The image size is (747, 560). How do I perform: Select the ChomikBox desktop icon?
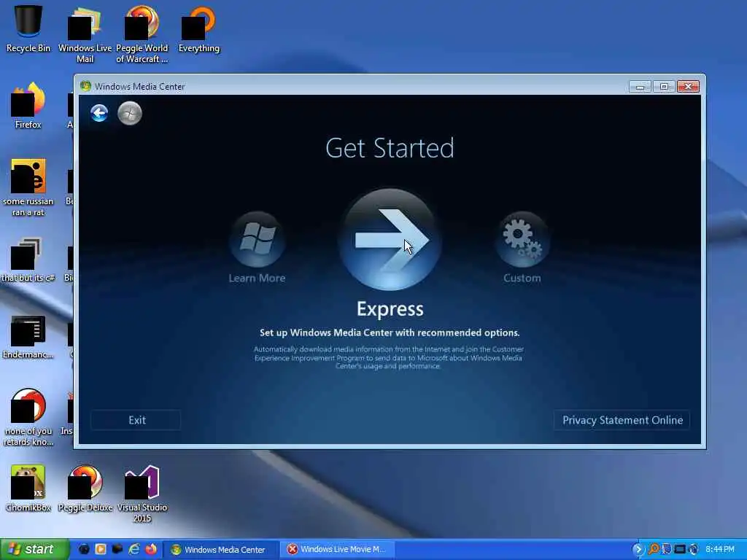click(x=28, y=489)
